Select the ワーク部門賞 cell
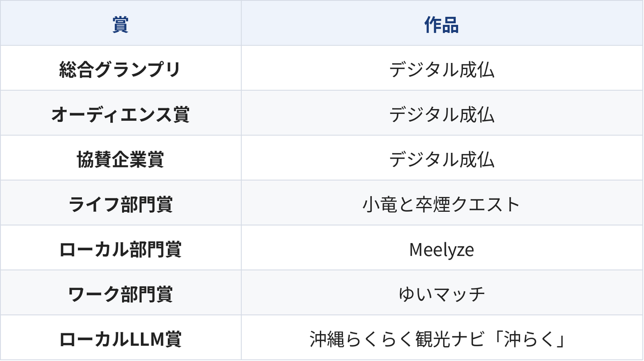Viewport: 644px width, 361px height. pyautogui.click(x=121, y=293)
